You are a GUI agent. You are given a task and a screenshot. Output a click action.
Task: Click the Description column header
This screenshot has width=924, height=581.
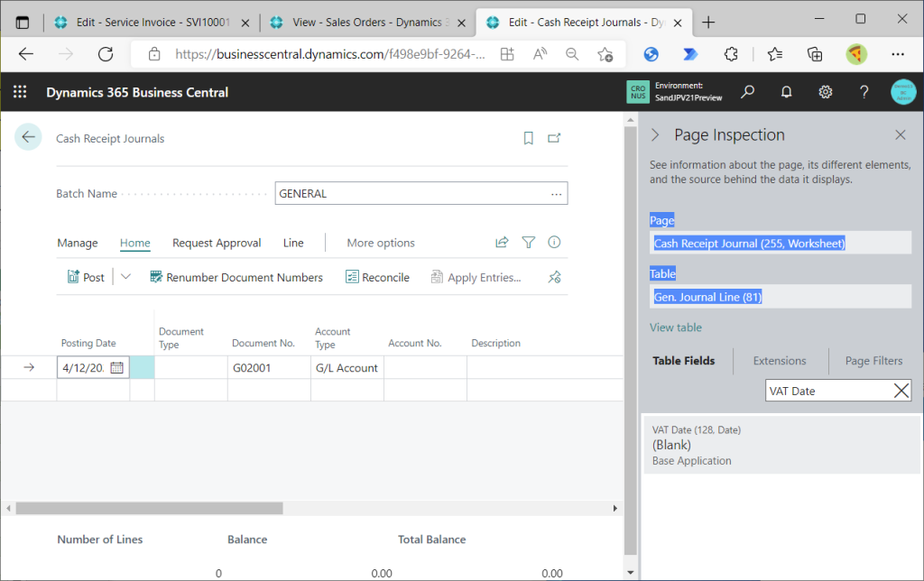pos(495,343)
